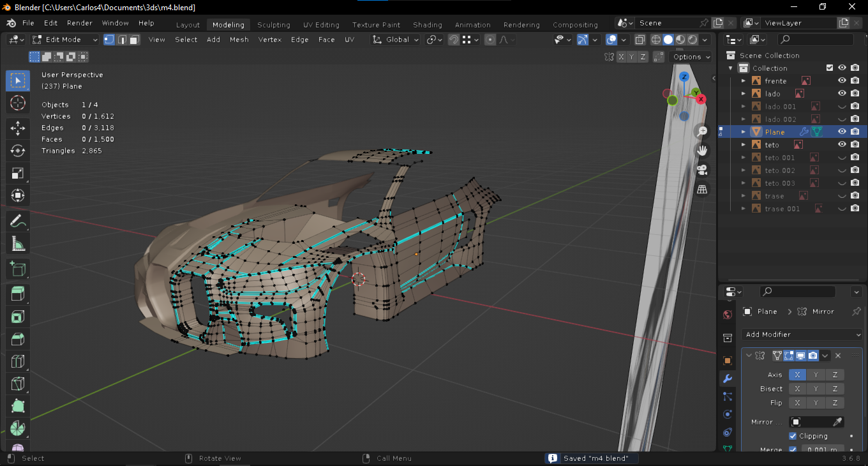Open the Modifier properties wrench tab

pyautogui.click(x=728, y=379)
